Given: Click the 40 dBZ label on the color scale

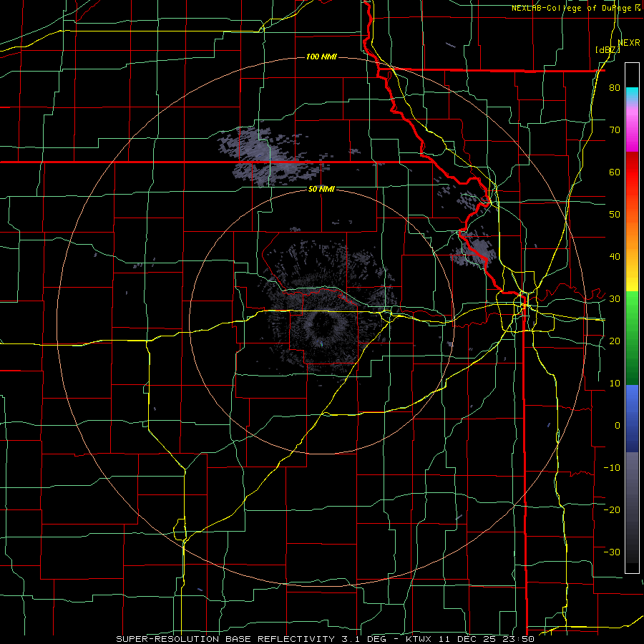Looking at the screenshot, I should click(x=615, y=257).
